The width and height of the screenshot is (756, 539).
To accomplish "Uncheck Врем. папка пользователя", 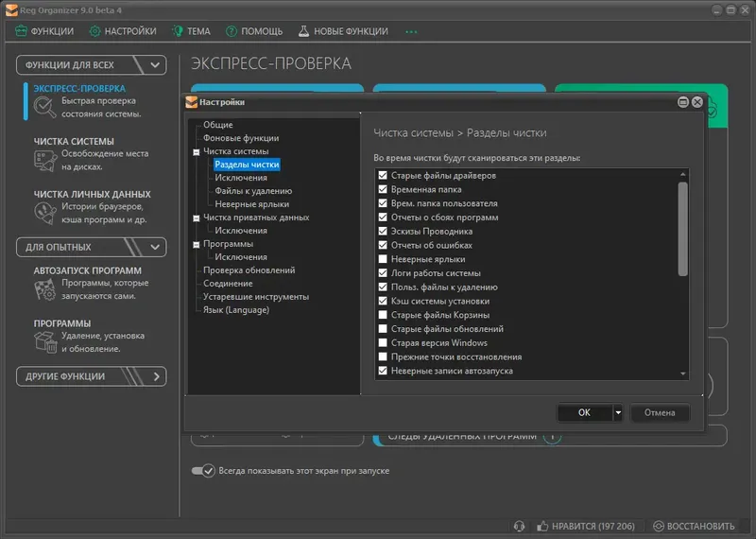I will 383,203.
